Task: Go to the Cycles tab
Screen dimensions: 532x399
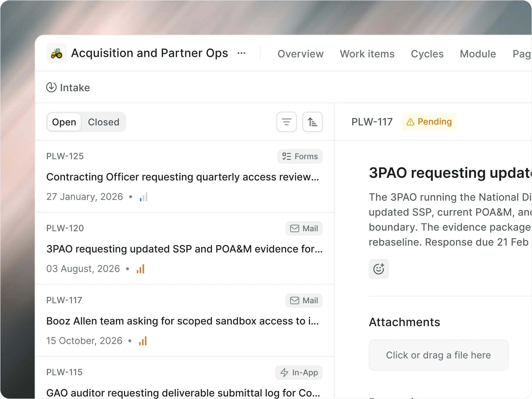Action: [x=427, y=54]
